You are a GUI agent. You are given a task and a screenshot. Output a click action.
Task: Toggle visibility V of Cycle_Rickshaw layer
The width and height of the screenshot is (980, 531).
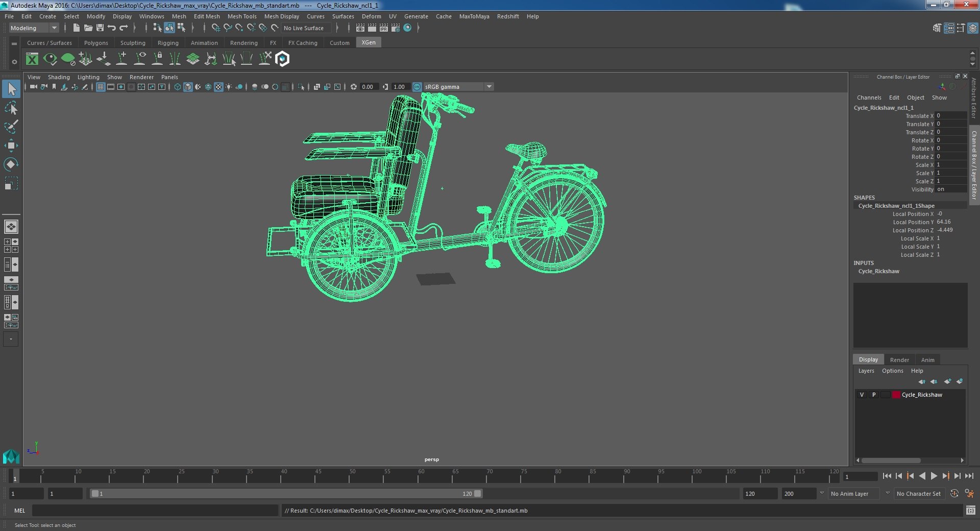click(x=862, y=395)
